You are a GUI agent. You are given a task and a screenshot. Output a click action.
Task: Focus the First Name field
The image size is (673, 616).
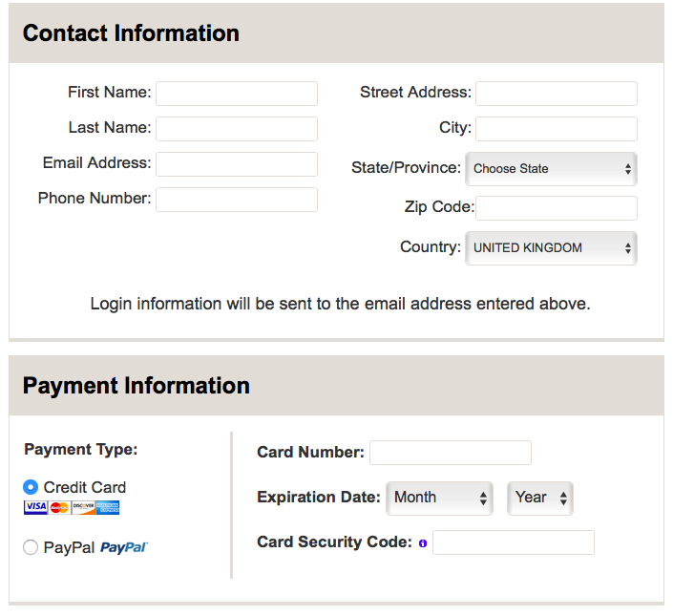(x=237, y=94)
